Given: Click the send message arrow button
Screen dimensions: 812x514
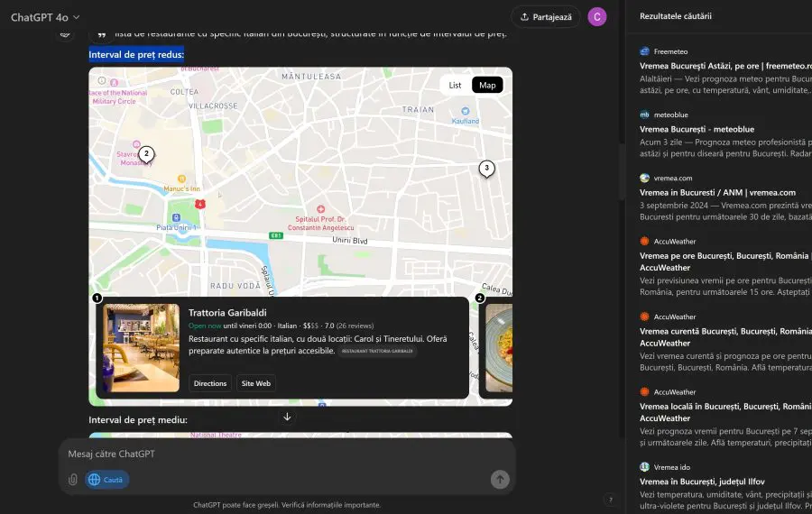Looking at the screenshot, I should tap(500, 480).
